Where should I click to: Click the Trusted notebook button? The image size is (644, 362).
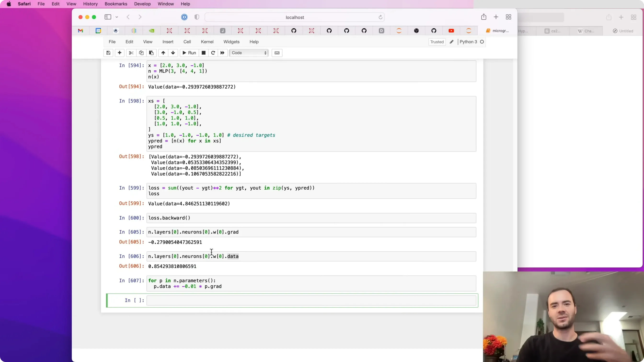coord(437,42)
